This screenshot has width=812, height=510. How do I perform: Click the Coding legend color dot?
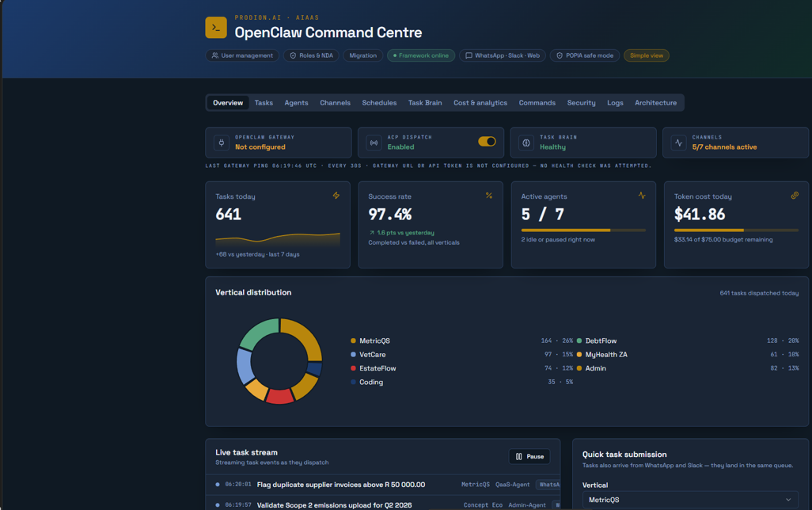click(353, 382)
